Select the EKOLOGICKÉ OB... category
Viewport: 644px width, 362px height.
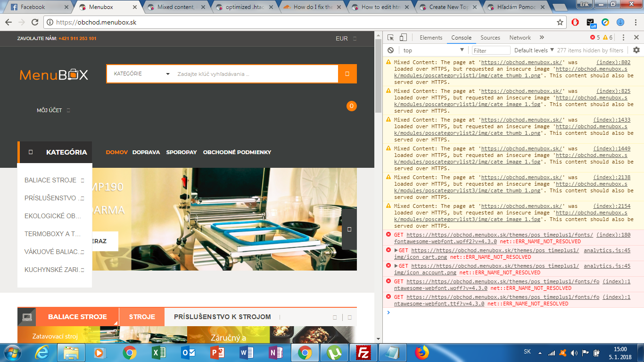53,216
